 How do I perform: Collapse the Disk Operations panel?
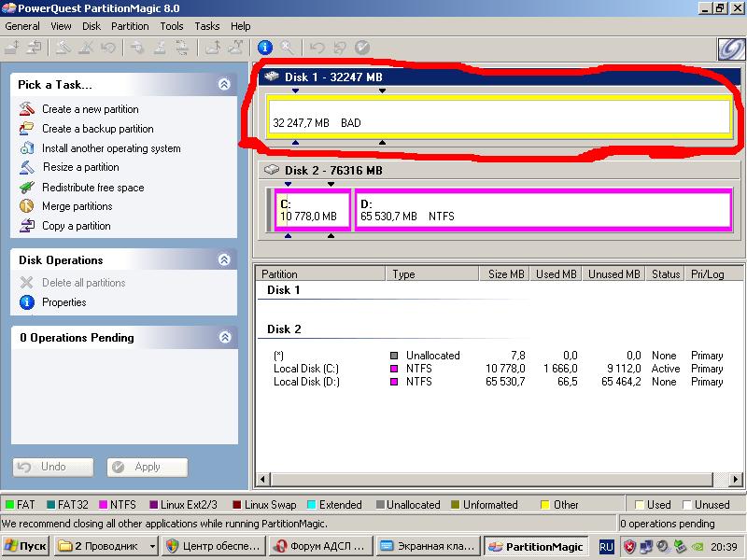(x=224, y=259)
